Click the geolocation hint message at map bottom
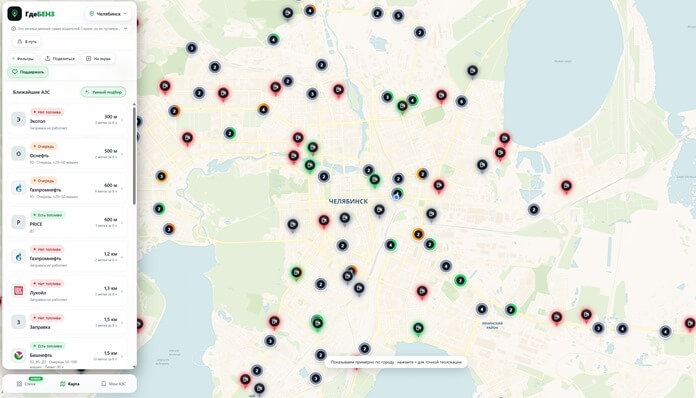Viewport: 696px width, 398px height. [396, 362]
